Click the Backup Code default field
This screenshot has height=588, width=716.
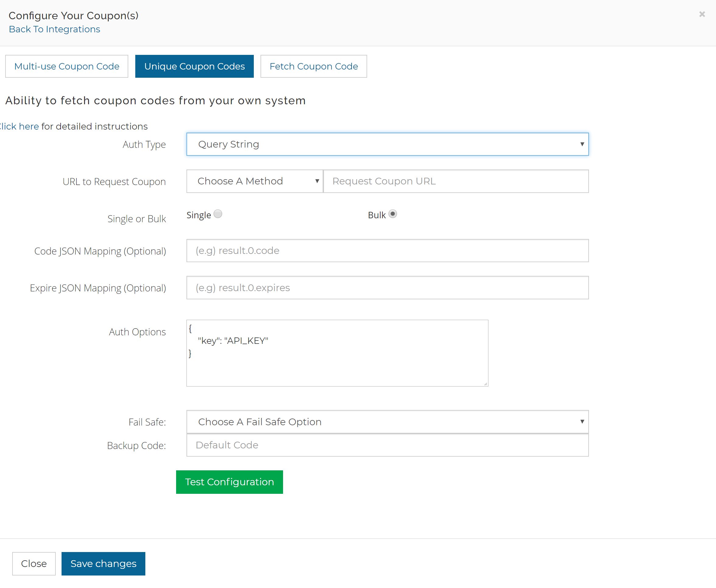click(x=387, y=445)
